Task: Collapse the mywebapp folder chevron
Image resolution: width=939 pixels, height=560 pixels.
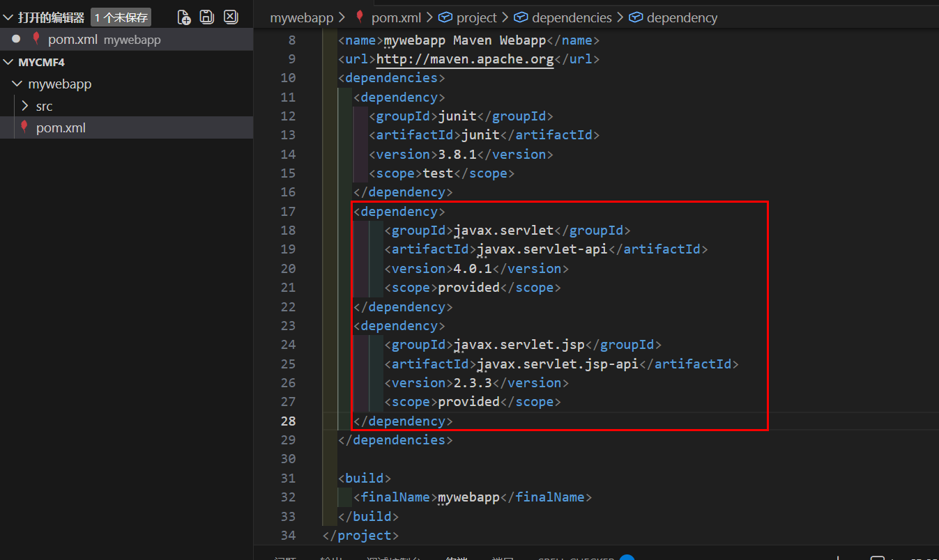Action: [x=17, y=84]
